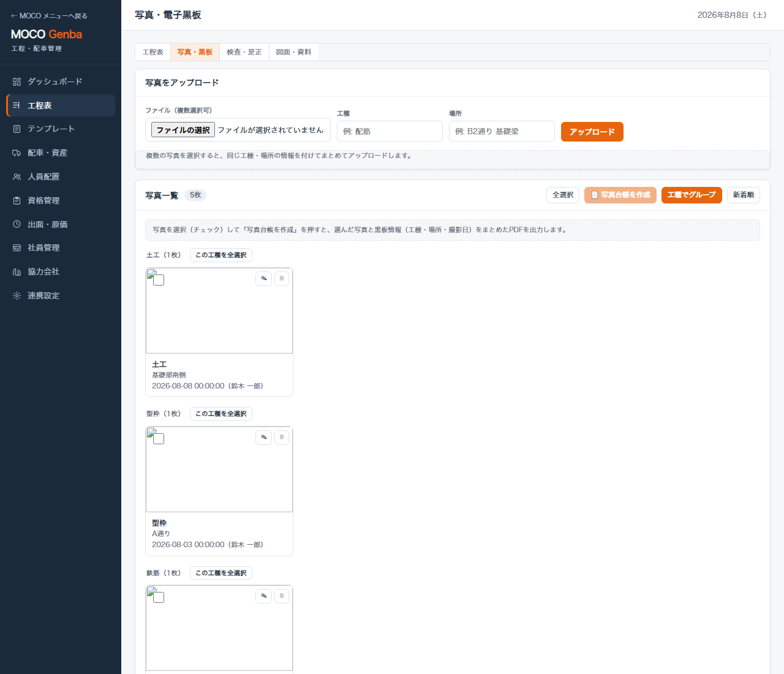
Task: Click この工種を全選択 next to 型枠（1枚）
Action: pos(221,414)
